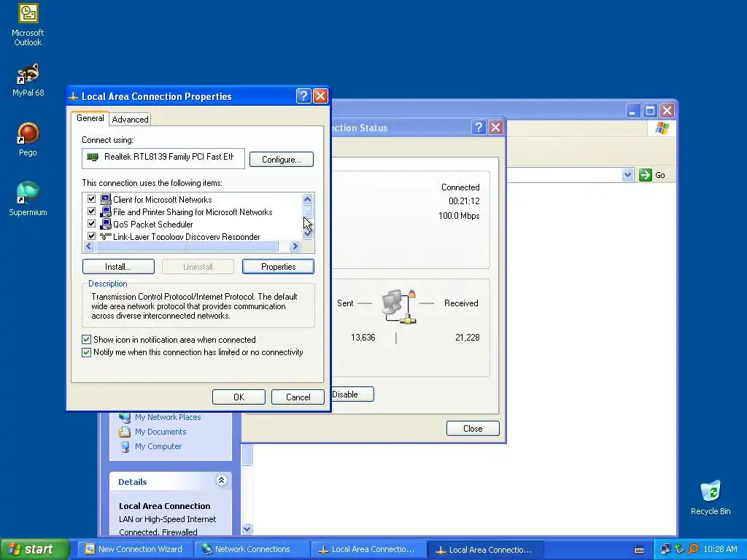Click the horizontal scrollbar thumb in items list
This screenshot has height=560, width=747.
click(187, 246)
